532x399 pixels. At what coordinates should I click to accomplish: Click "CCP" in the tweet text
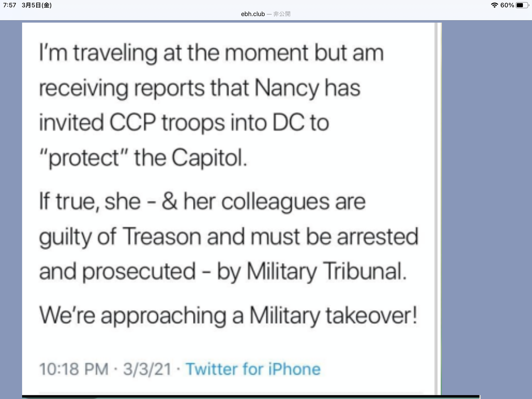[133, 123]
